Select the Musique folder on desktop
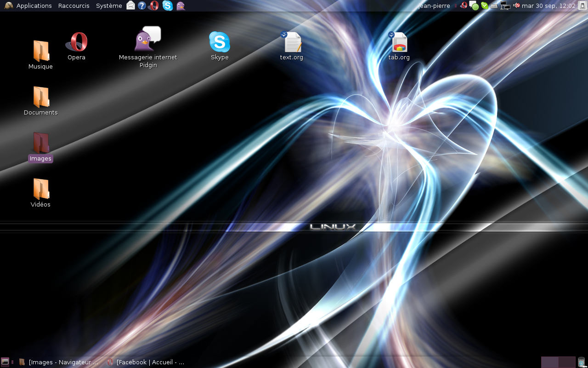 click(x=40, y=54)
